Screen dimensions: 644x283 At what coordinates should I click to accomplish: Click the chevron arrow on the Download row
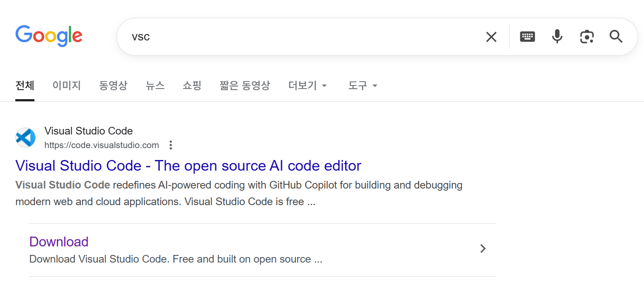pyautogui.click(x=483, y=249)
